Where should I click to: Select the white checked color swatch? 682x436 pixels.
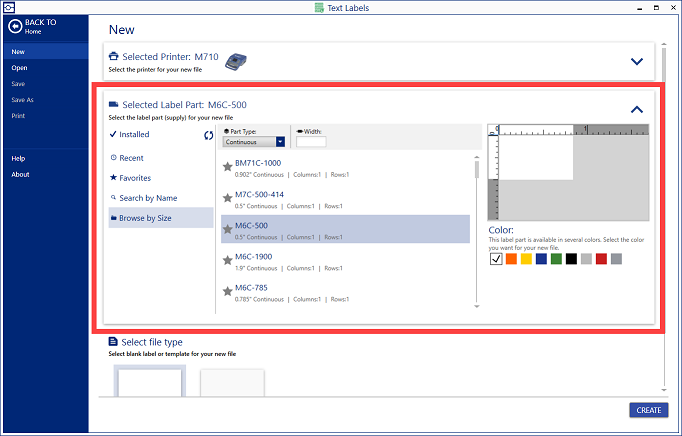coord(496,259)
